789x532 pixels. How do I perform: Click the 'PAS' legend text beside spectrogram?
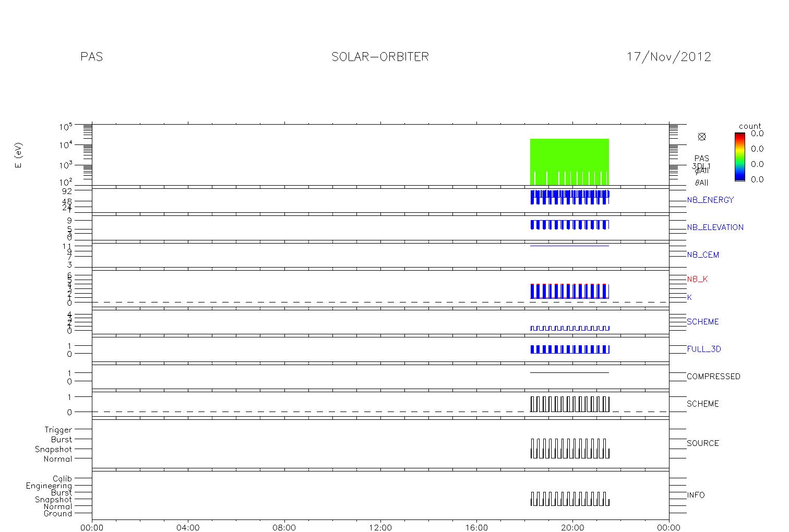point(702,159)
